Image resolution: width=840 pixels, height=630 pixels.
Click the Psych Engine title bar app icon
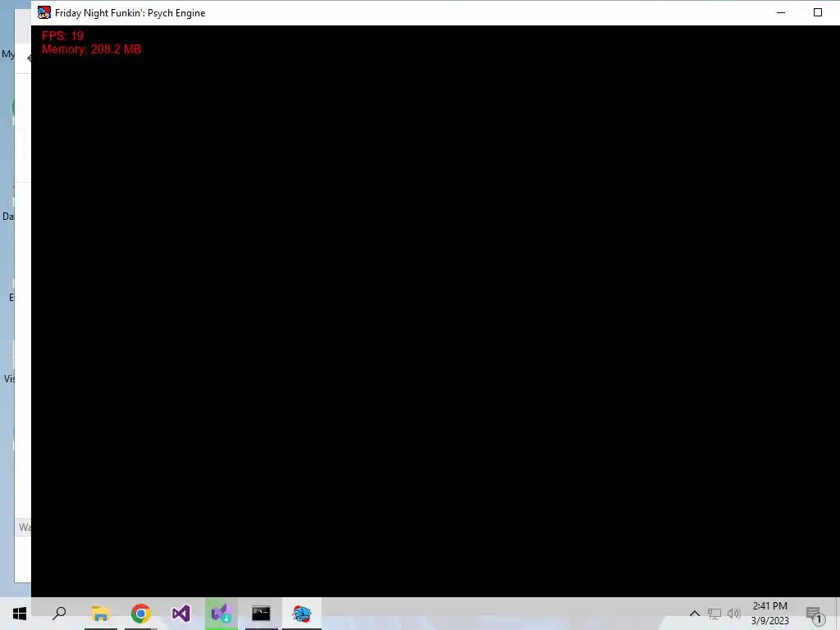pos(44,13)
